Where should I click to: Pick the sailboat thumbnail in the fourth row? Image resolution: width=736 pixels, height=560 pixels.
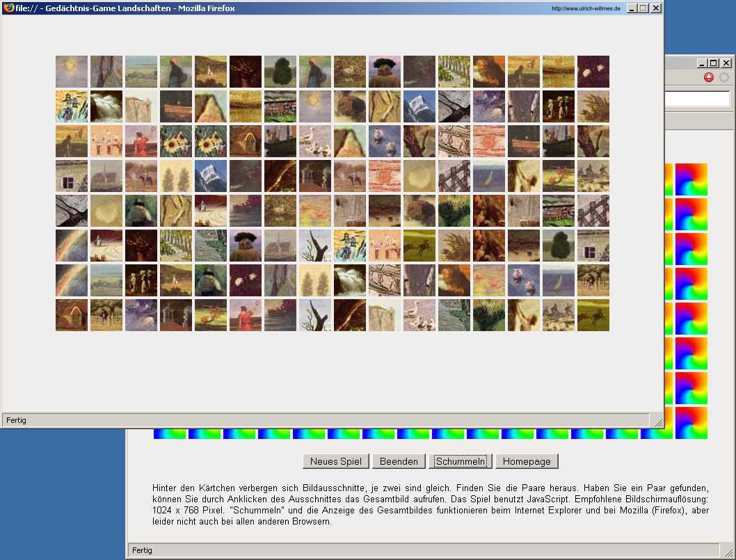(489, 176)
